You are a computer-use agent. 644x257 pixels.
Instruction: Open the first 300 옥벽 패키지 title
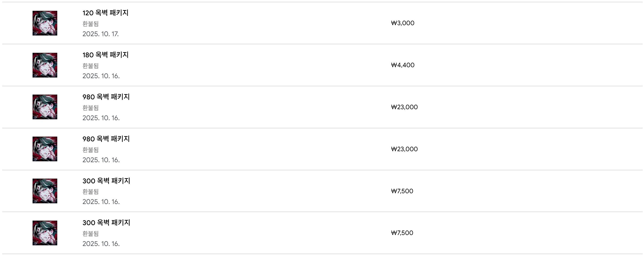106,181
